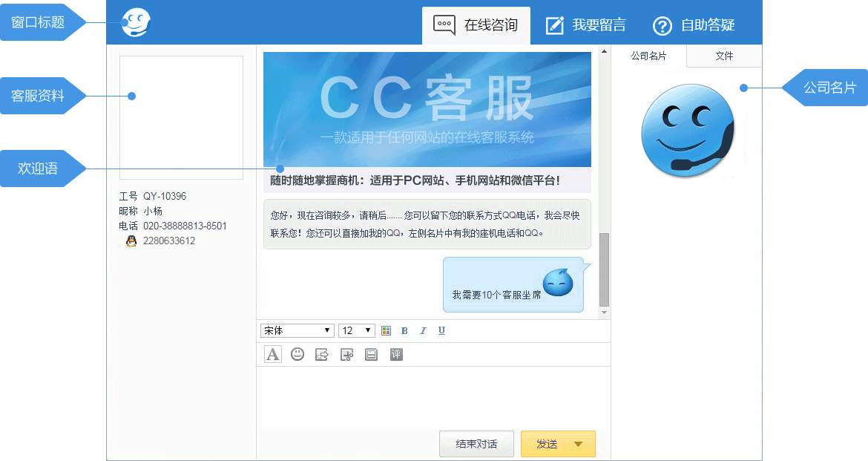Toggle underline text formatting
The height and width of the screenshot is (461, 868).
441,331
